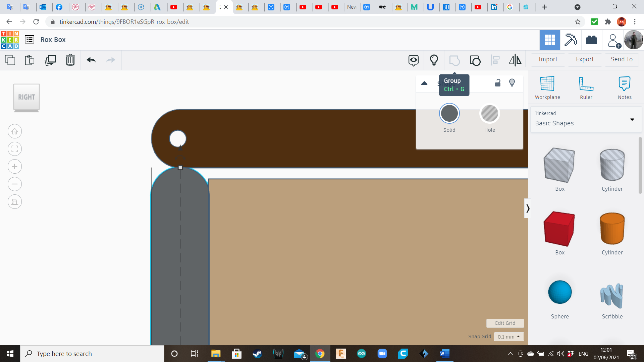Toggle shape visibility lightbulb in inspector
Viewport: 644px width, 362px height.
coord(512,83)
